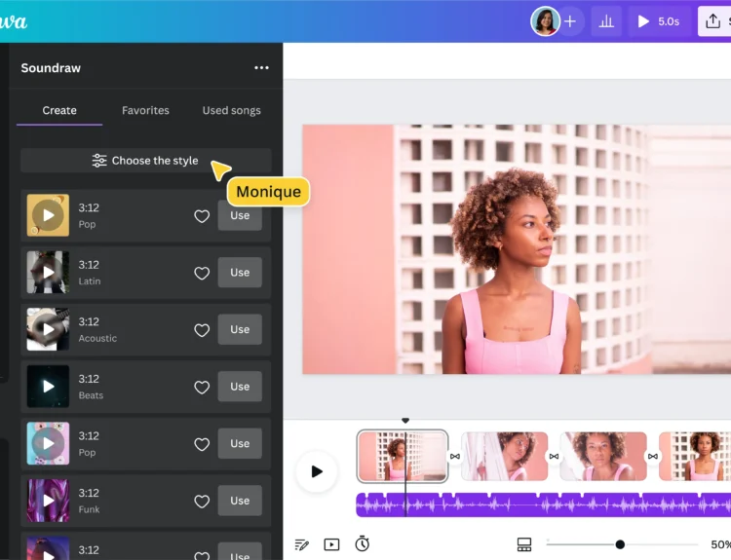The image size is (731, 560).
Task: Favorite the second Pop track below Beats
Action: 202,444
